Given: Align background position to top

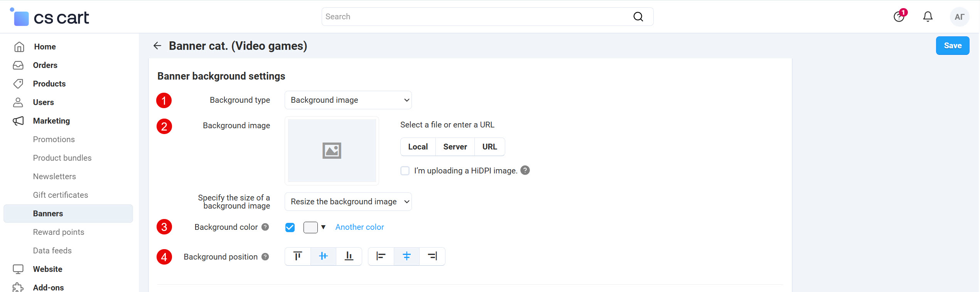Looking at the screenshot, I should coord(297,256).
